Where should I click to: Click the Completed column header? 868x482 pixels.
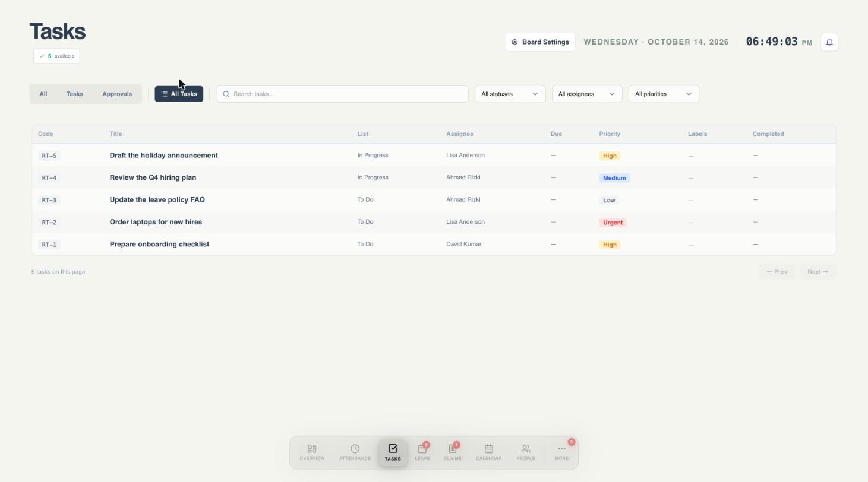pyautogui.click(x=768, y=134)
